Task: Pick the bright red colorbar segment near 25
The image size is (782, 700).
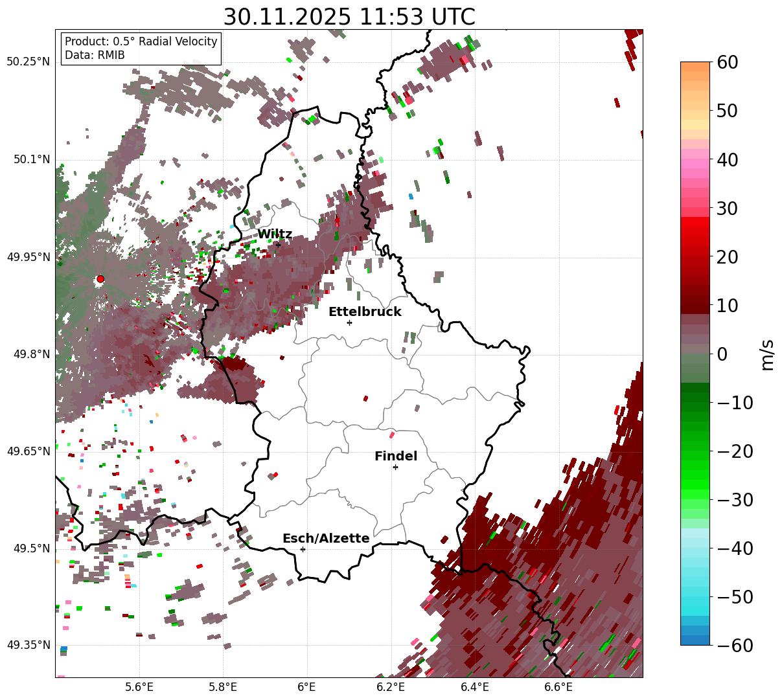Action: click(695, 232)
